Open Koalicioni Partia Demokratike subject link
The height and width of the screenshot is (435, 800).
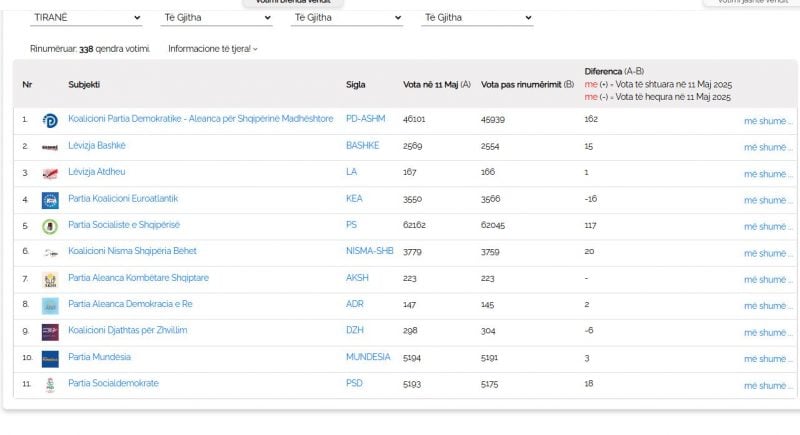pos(201,119)
